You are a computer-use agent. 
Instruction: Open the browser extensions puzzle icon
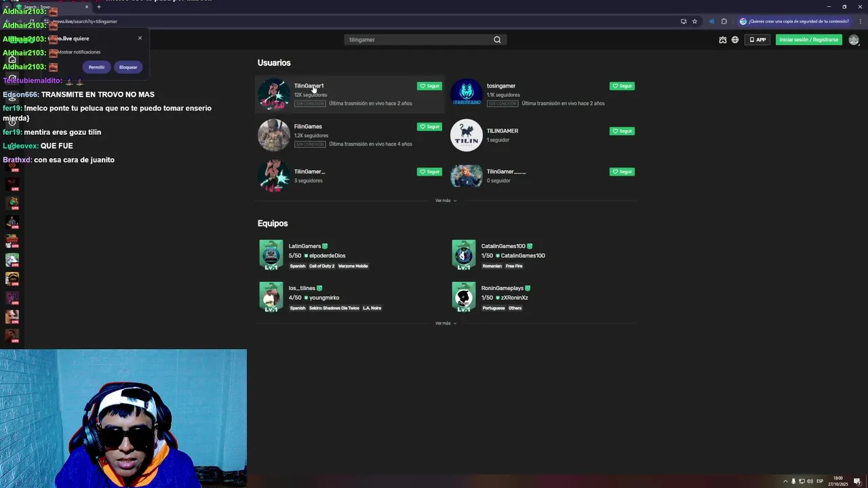724,21
